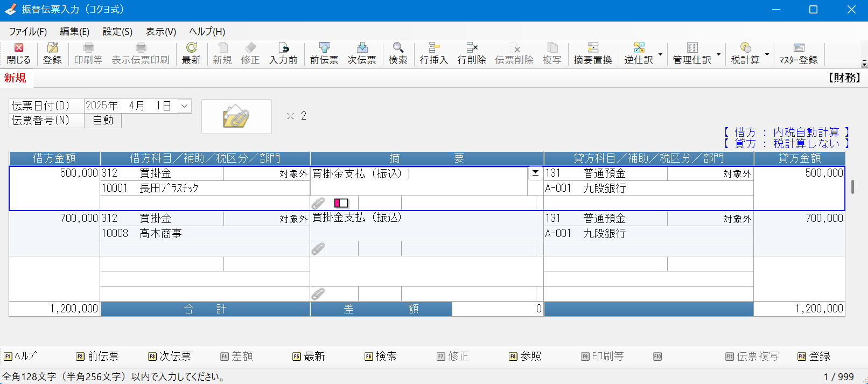Open the ヘルプ(H) menu
Screen dimensions: 868x384
pyautogui.click(x=207, y=32)
